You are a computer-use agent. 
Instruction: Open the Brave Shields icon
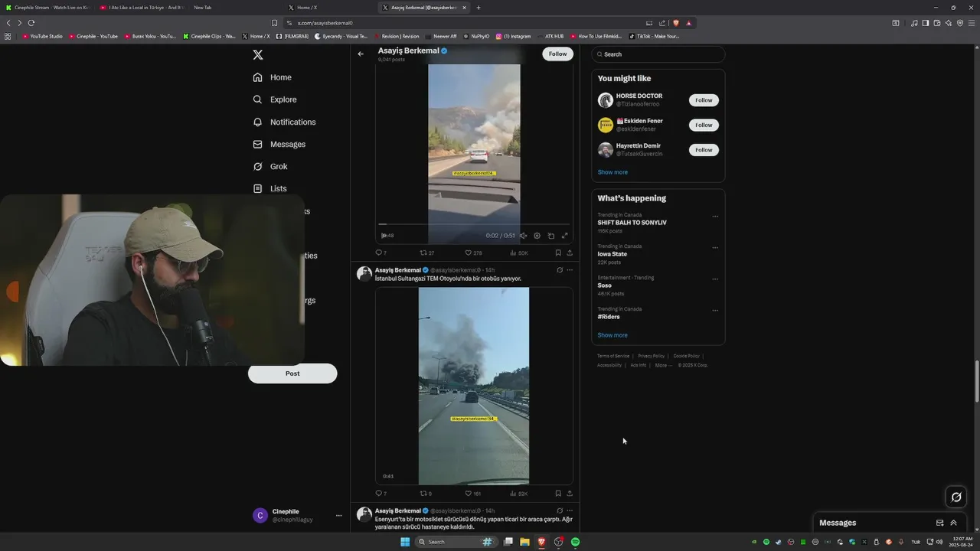(675, 23)
